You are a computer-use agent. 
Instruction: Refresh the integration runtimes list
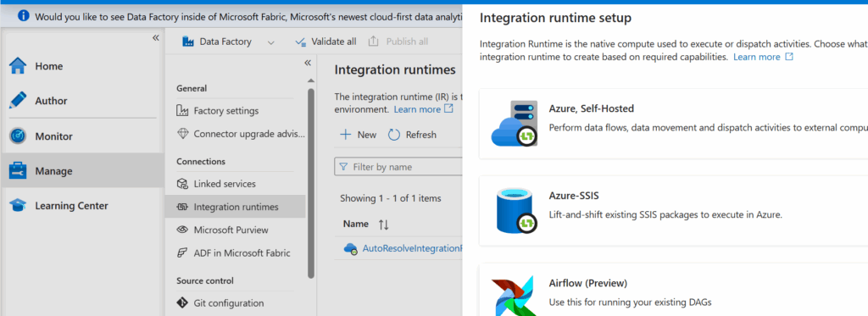(412, 135)
